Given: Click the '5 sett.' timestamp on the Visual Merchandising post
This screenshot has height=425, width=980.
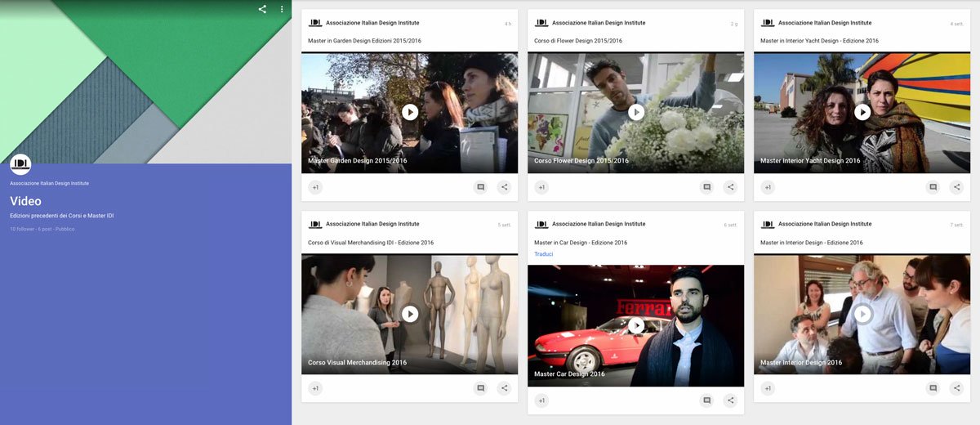Looking at the screenshot, I should 505,225.
